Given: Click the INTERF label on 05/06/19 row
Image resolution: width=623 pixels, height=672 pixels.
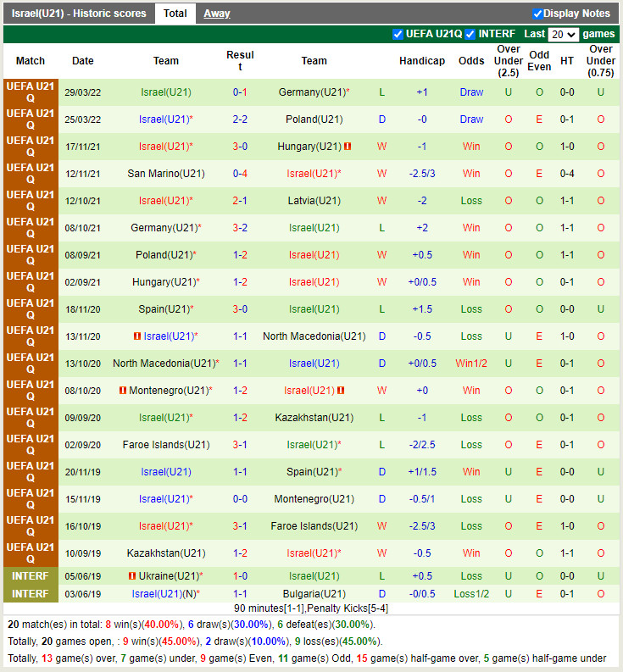Looking at the screenshot, I should point(31,576).
